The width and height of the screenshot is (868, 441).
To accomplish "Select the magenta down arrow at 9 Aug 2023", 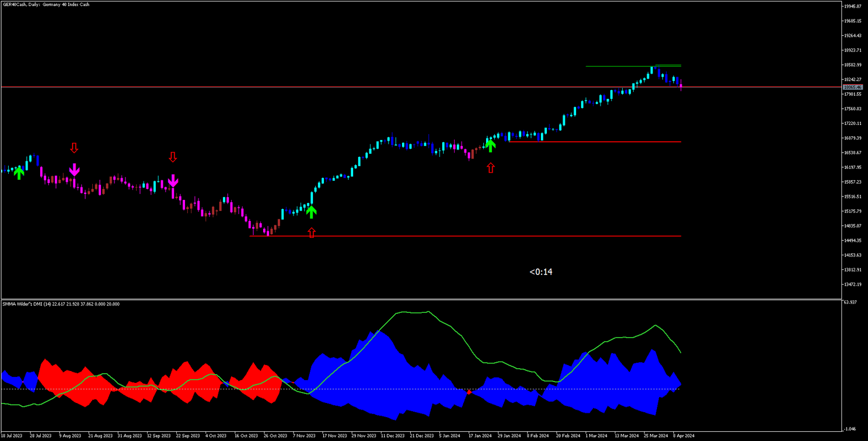I will (x=74, y=170).
